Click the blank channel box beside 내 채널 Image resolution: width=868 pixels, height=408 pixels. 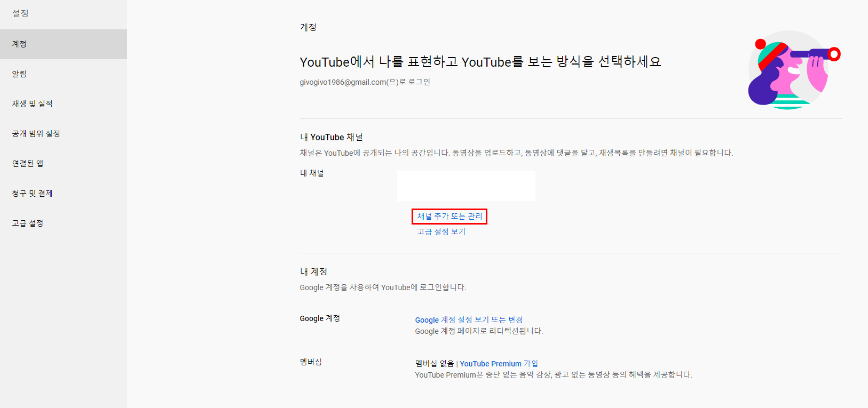(466, 186)
